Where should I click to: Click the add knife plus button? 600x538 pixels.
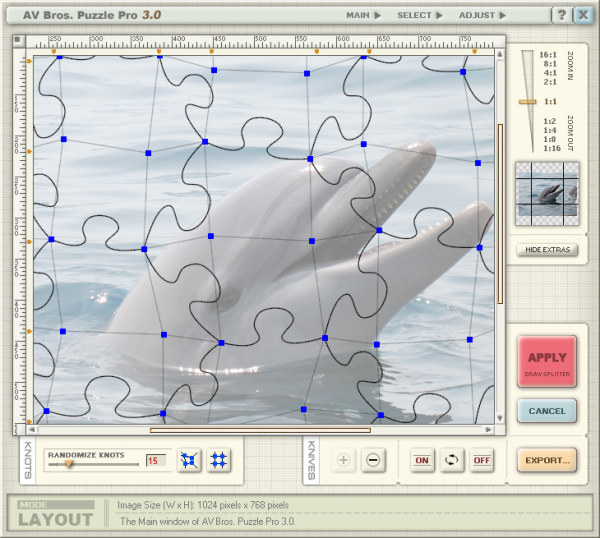pos(344,460)
